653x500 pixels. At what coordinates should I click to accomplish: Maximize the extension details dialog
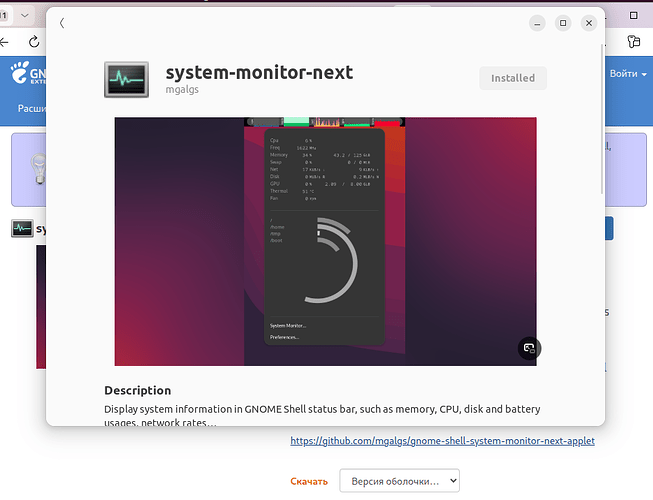563,23
